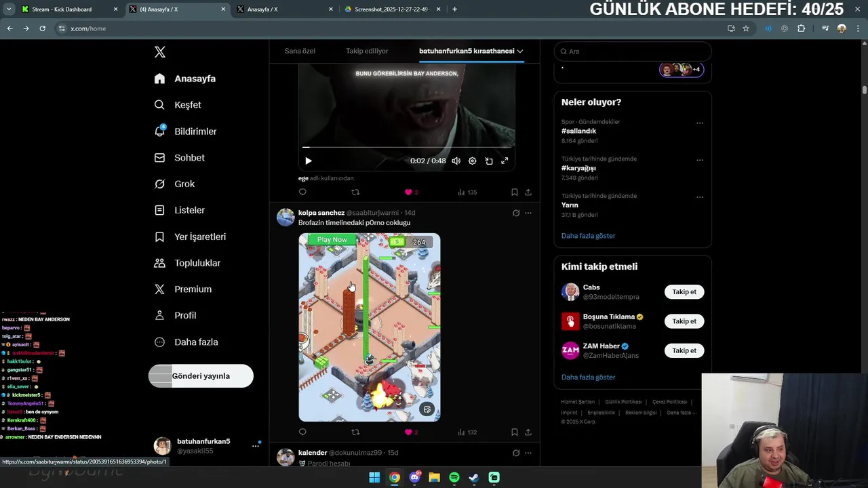This screenshot has width=868, height=488.
Task: Open the #sallandık trending topic
Action: 578,131
